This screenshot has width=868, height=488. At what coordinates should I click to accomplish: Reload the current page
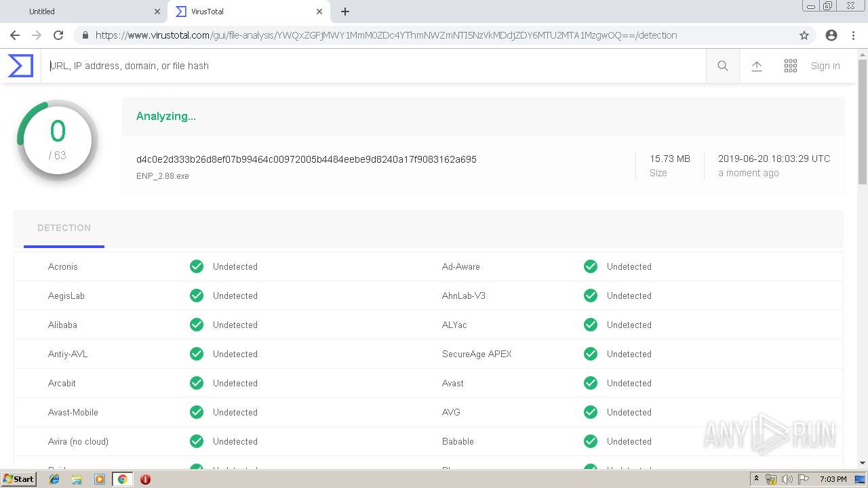(58, 35)
